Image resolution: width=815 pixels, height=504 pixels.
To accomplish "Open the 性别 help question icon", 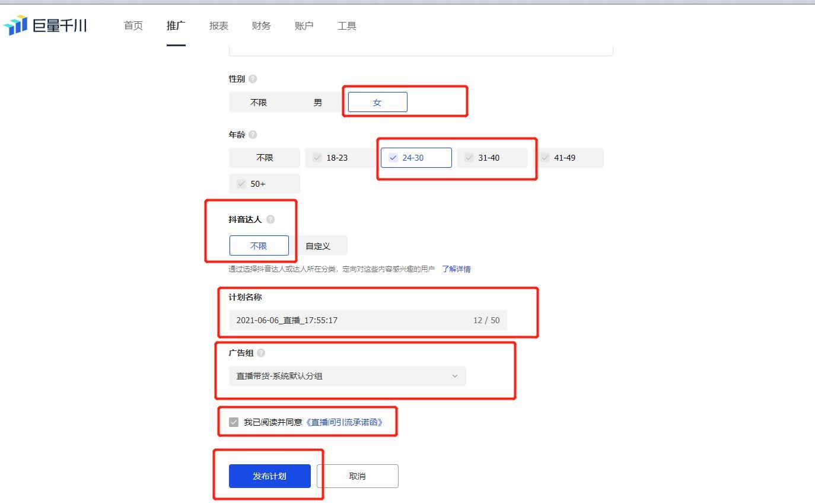I will click(253, 78).
